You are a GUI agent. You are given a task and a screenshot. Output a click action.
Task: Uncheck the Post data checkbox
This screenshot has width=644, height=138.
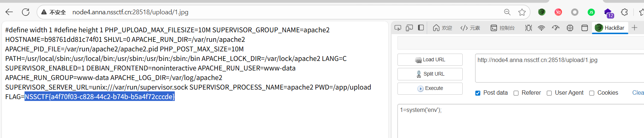point(478,93)
